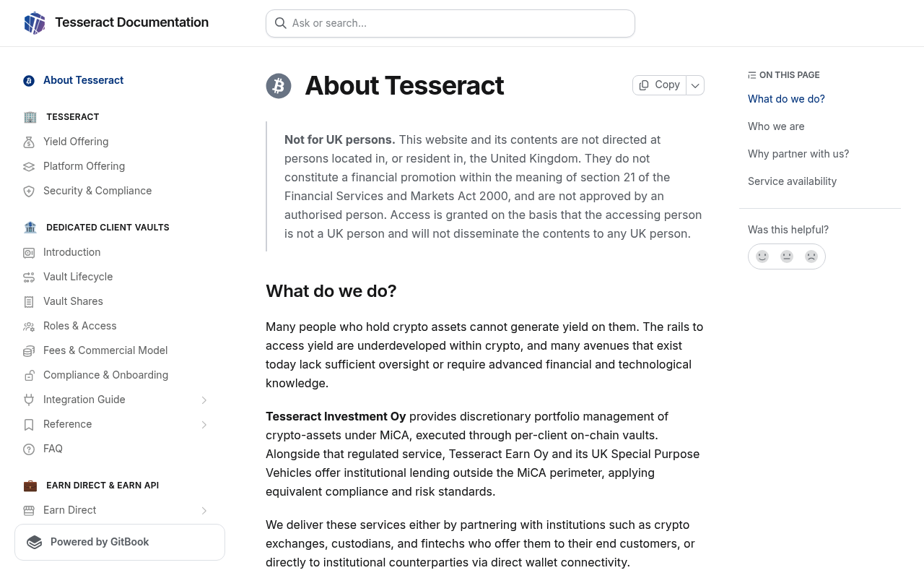This screenshot has height=578, width=924.
Task: Click the Yield Offering money bag icon
Action: click(x=29, y=142)
